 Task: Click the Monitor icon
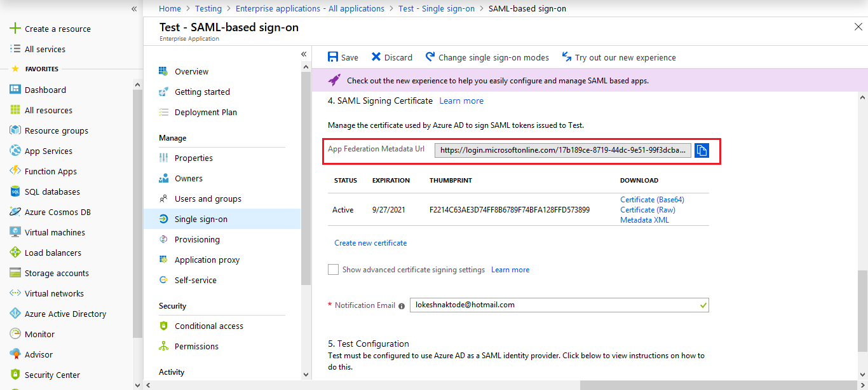coord(14,333)
